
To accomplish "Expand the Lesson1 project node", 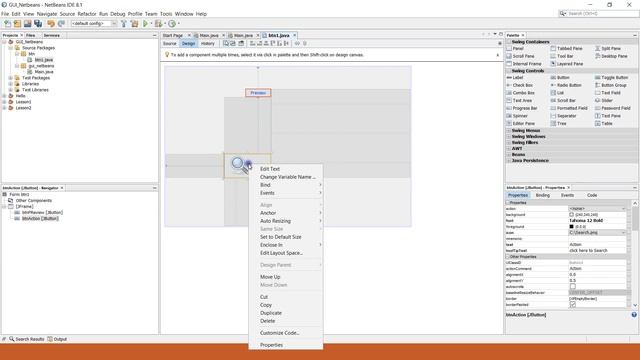I will 4,102.
